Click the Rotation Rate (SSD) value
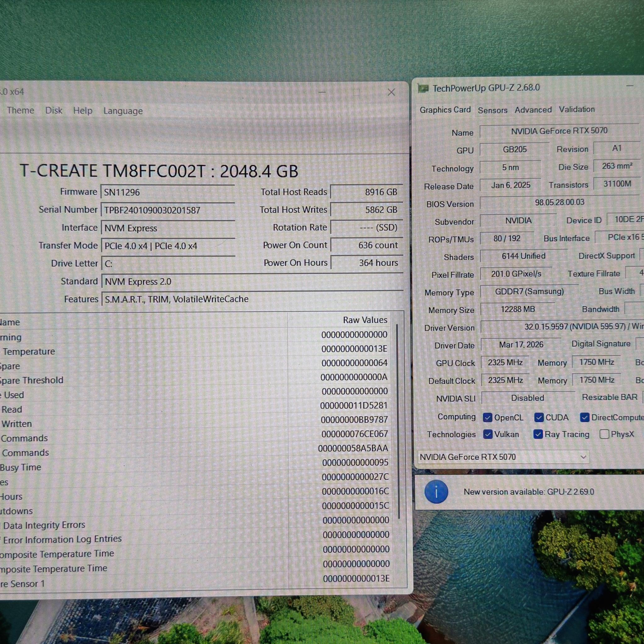 click(x=367, y=227)
